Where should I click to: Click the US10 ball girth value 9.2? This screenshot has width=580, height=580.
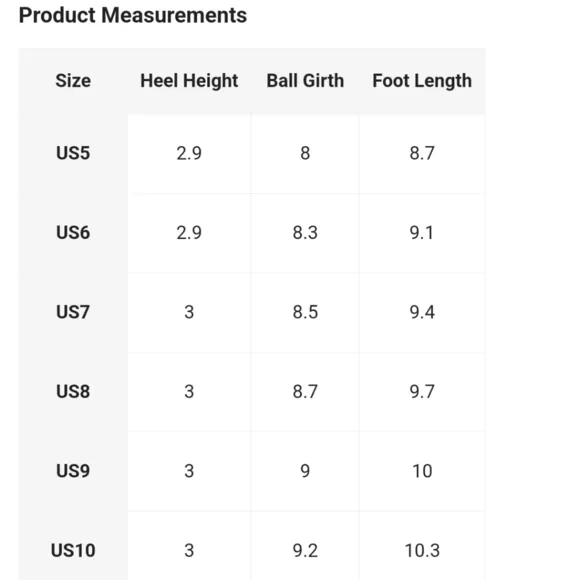[305, 551]
